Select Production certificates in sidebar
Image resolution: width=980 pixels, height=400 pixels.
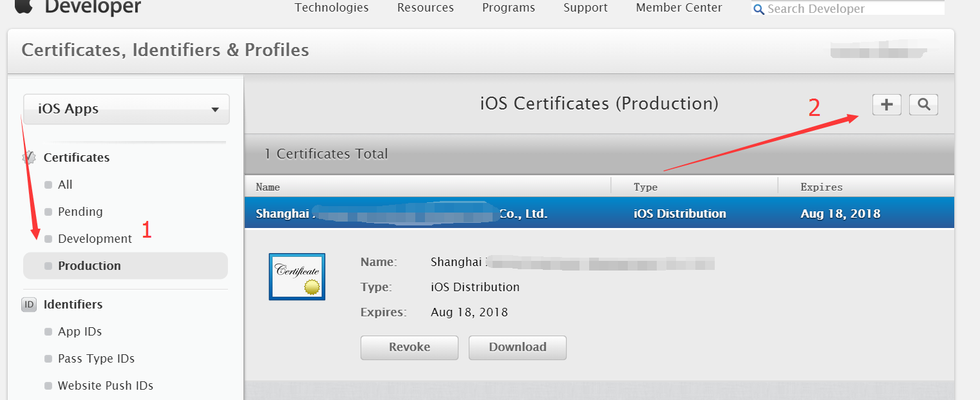(x=126, y=265)
